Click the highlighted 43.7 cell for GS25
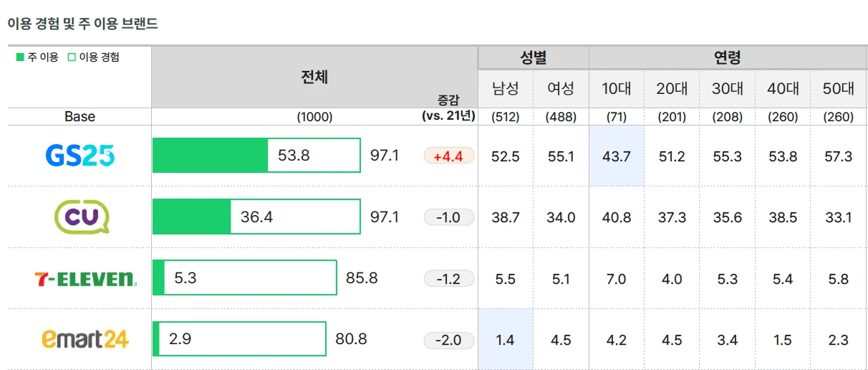Screen dimensions: 868x370 click(x=617, y=156)
